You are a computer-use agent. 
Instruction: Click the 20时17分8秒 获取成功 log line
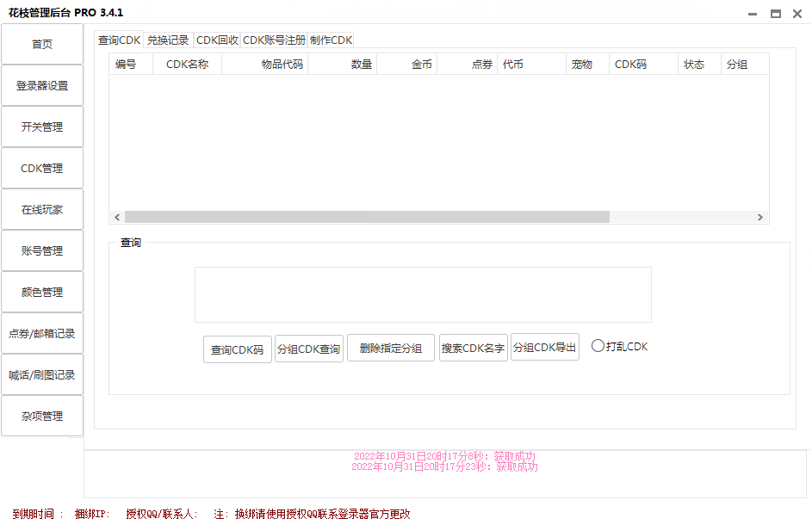444,456
